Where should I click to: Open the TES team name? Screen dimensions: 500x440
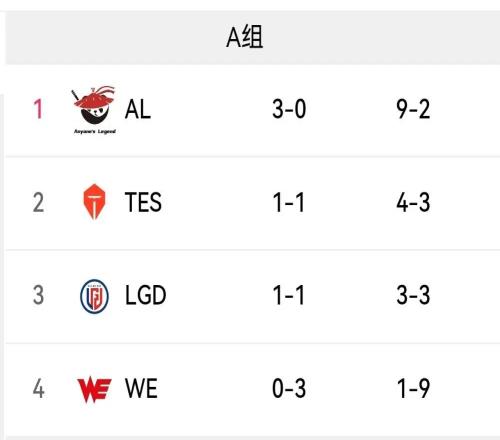143,202
